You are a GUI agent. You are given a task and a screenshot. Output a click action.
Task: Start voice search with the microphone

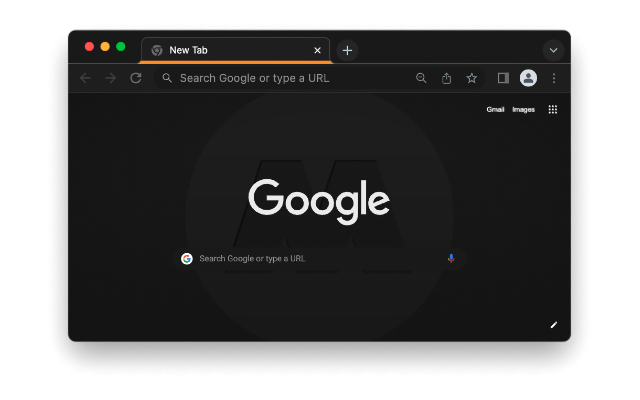pos(451,258)
